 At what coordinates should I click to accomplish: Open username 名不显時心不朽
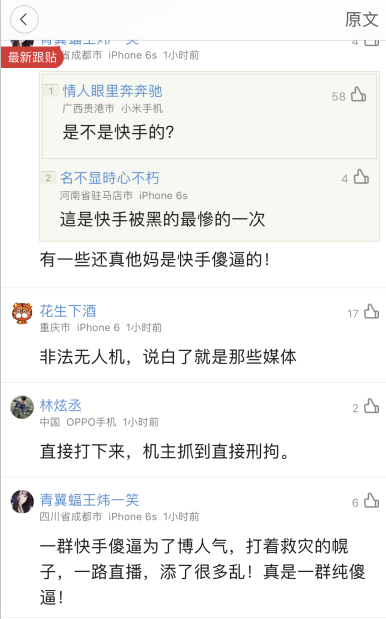pyautogui.click(x=110, y=178)
